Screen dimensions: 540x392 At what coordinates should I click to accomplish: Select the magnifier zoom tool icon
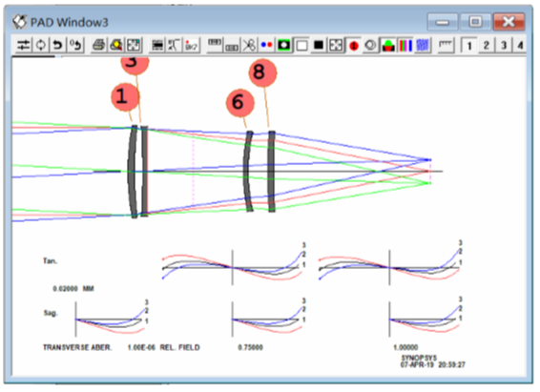click(x=116, y=45)
